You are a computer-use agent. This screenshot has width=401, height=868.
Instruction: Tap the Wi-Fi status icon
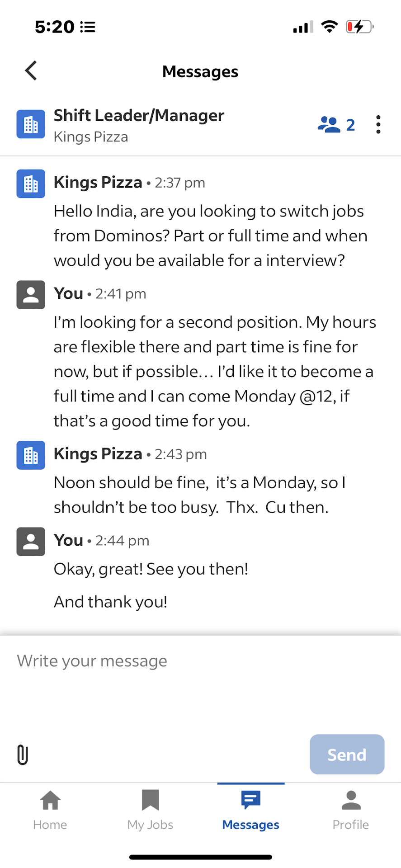pos(330,27)
